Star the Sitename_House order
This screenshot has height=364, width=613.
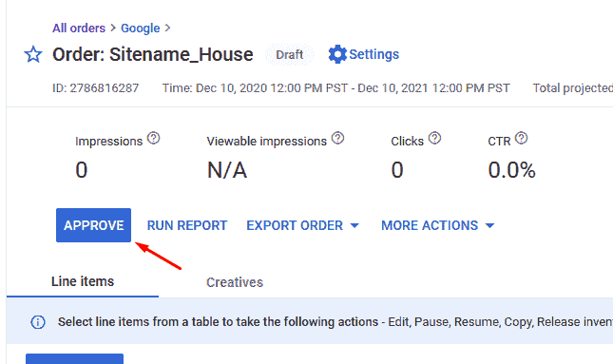pyautogui.click(x=33, y=54)
